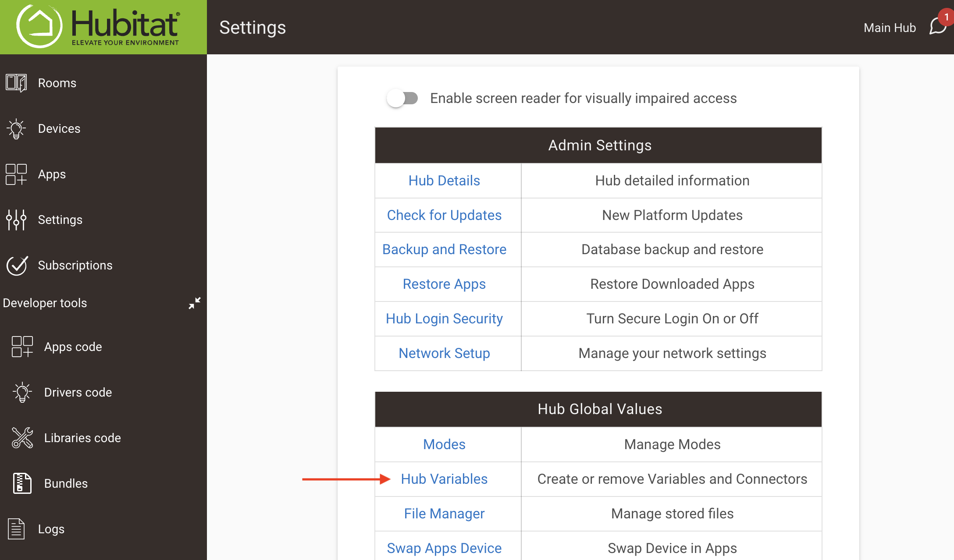Click the Check for Updates link
This screenshot has width=954, height=560.
444,215
